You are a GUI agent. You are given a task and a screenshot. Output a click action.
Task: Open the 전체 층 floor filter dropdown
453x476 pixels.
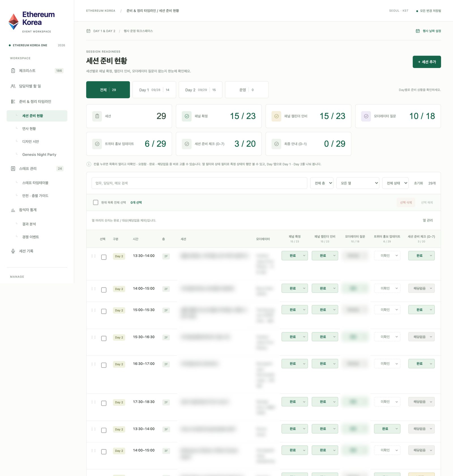coord(322,183)
